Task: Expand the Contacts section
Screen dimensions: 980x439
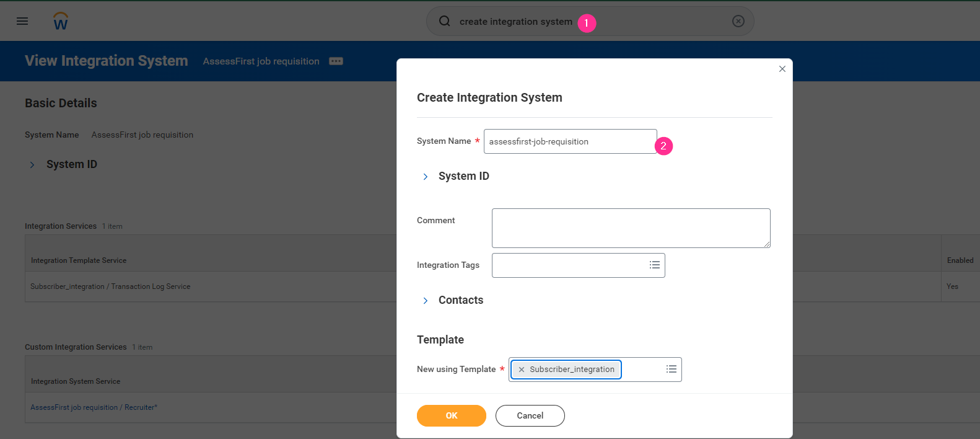Action: point(426,301)
